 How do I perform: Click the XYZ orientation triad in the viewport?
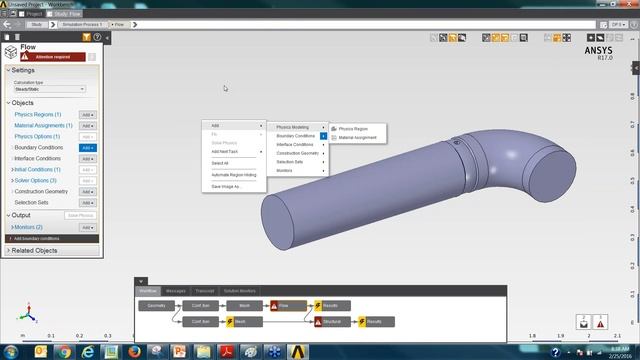click(28, 314)
